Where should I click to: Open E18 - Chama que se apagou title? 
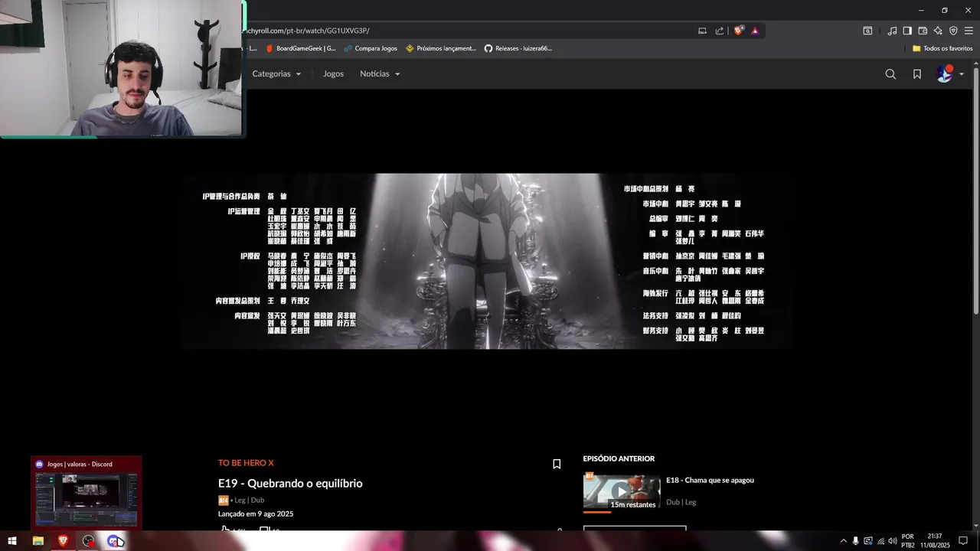710,481
